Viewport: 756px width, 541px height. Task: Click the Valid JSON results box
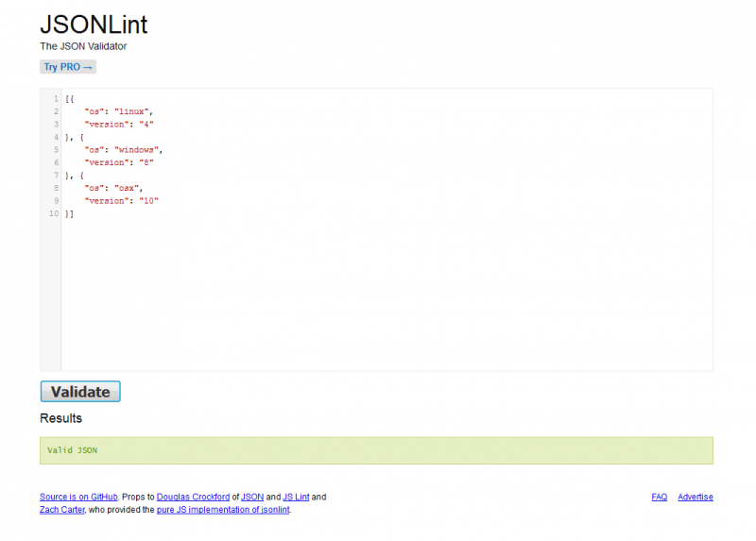pyautogui.click(x=376, y=450)
